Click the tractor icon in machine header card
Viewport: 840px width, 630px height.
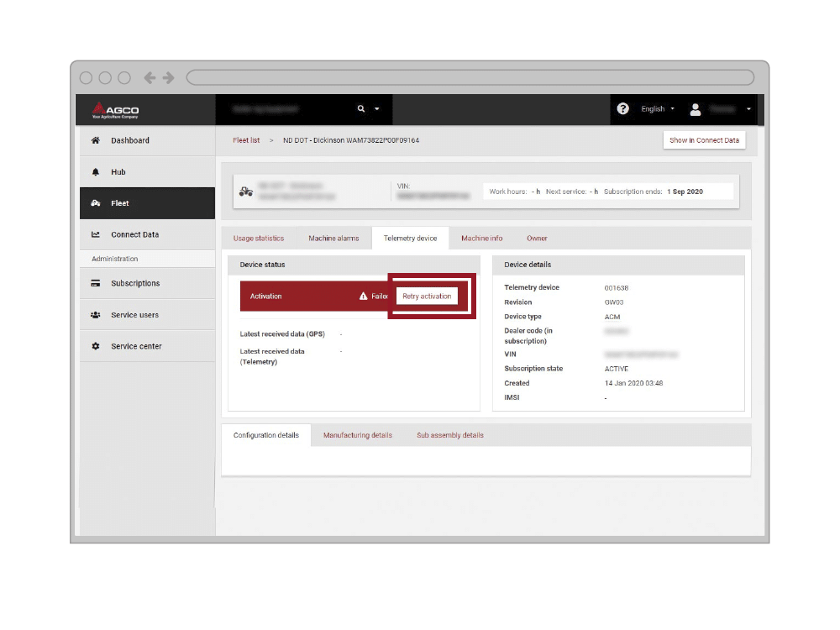[246, 192]
